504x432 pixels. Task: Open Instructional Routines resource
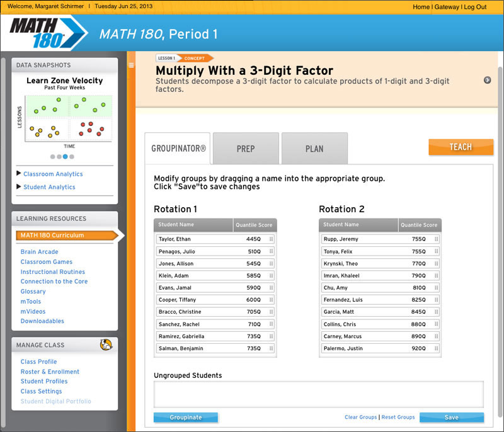click(53, 271)
